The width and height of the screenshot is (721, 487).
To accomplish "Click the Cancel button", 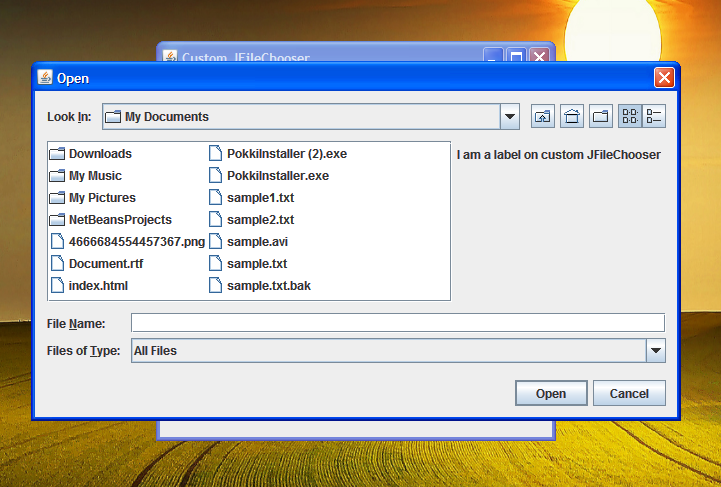I will (629, 393).
